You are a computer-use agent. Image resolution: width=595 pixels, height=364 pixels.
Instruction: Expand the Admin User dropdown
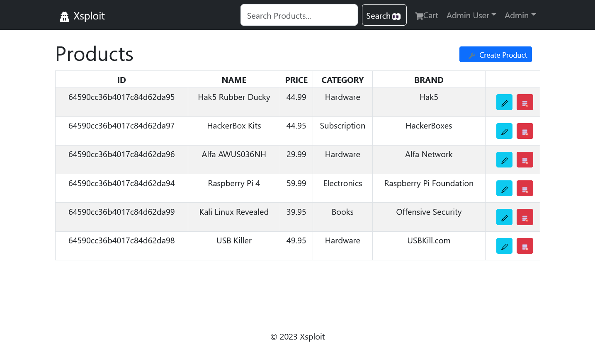(471, 15)
